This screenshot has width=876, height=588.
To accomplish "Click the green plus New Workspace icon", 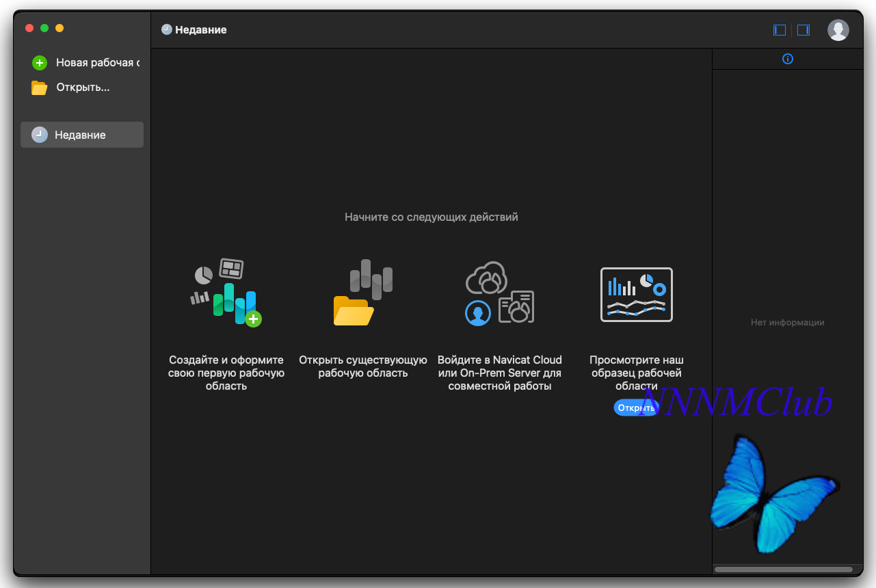I will click(x=40, y=63).
